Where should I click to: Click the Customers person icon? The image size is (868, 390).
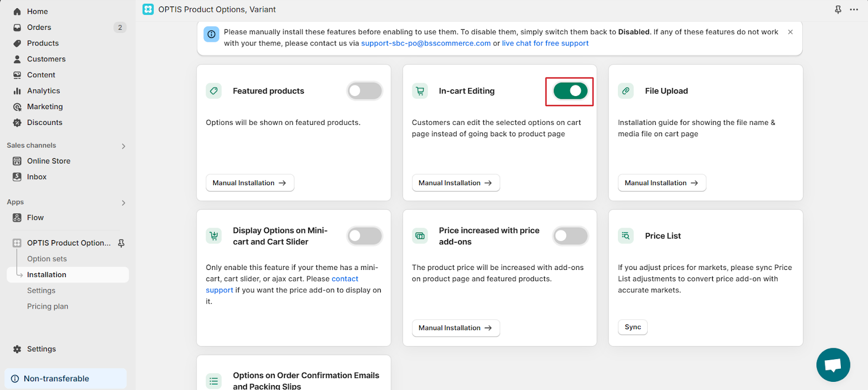pos(17,59)
